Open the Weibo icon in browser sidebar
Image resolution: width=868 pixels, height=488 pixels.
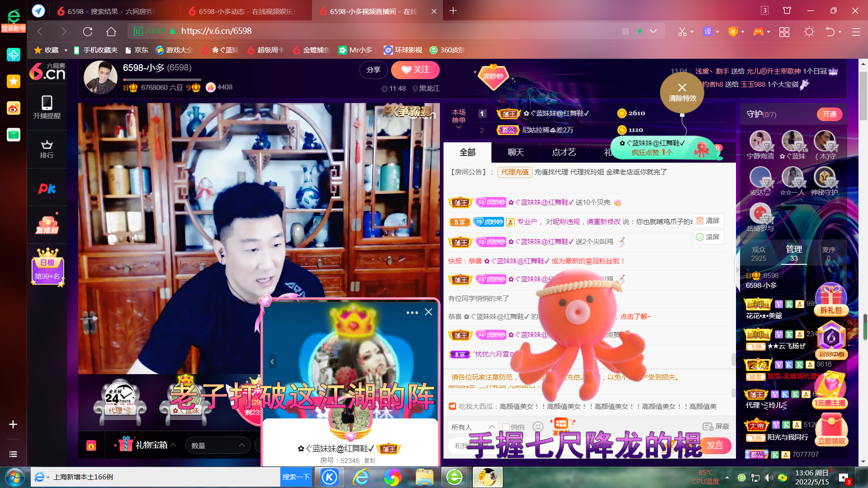tap(14, 108)
